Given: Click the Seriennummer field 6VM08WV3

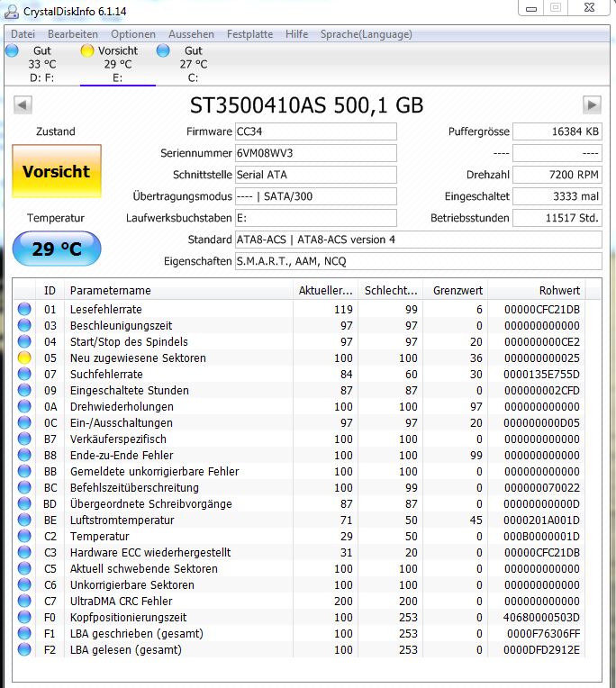Looking at the screenshot, I should coord(316,153).
